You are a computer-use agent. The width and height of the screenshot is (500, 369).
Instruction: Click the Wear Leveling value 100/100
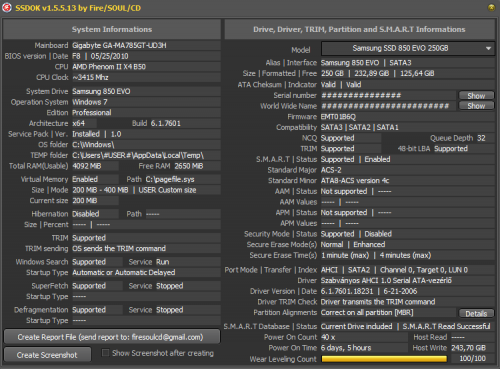click(472, 359)
